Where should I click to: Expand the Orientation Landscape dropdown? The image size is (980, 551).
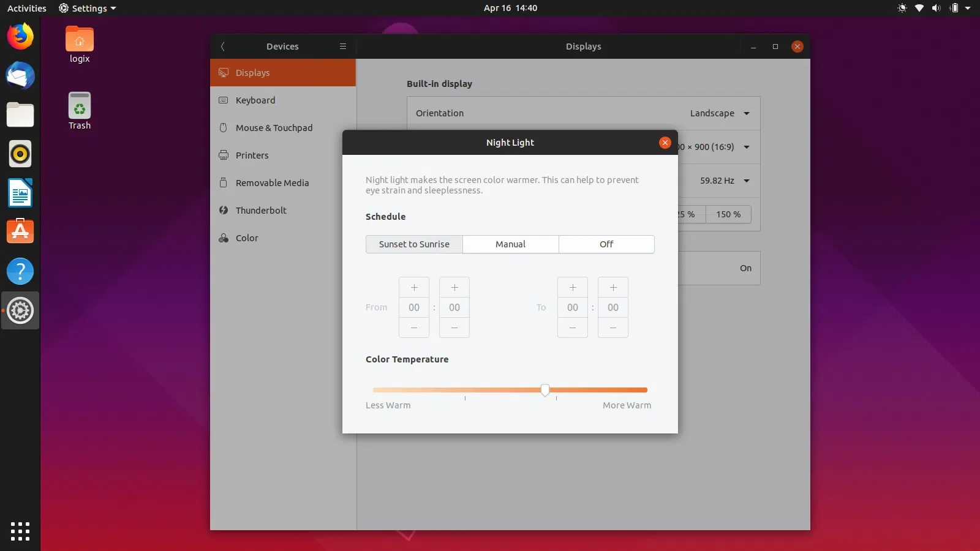point(720,113)
